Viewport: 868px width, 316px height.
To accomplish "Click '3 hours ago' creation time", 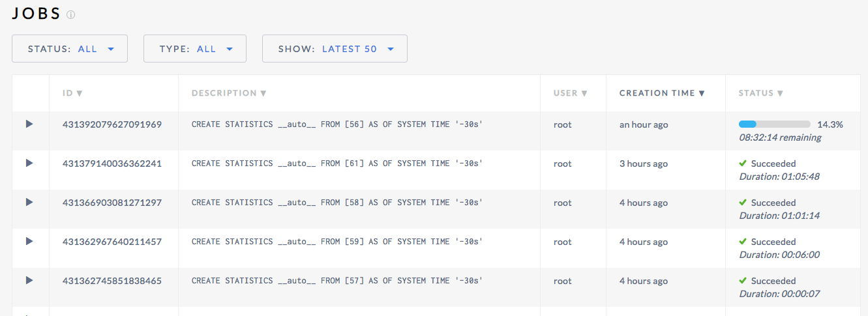I will click(644, 164).
